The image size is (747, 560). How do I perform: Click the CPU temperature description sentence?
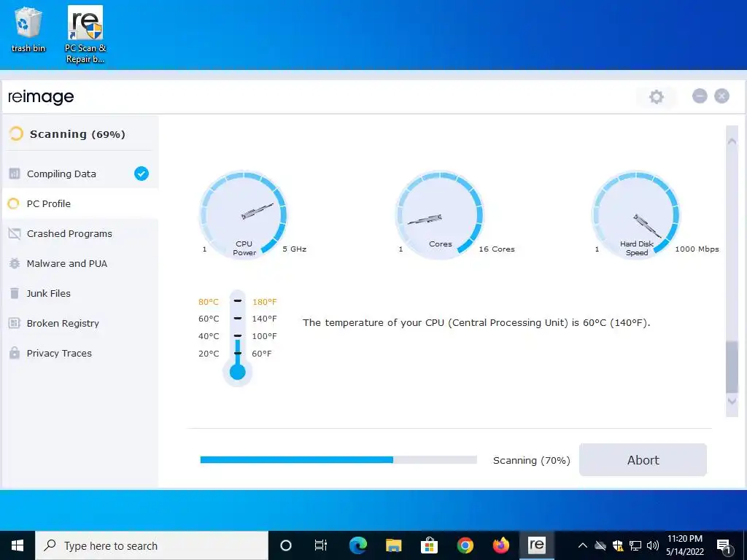pos(476,323)
